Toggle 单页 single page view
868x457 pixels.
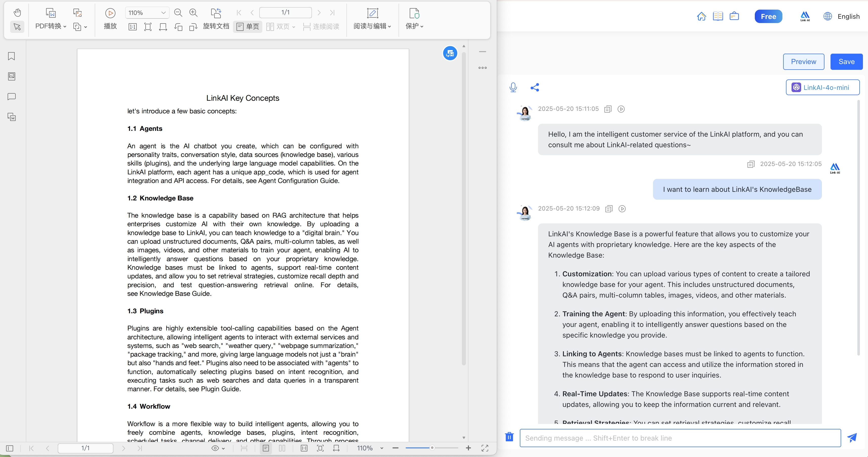pos(248,27)
